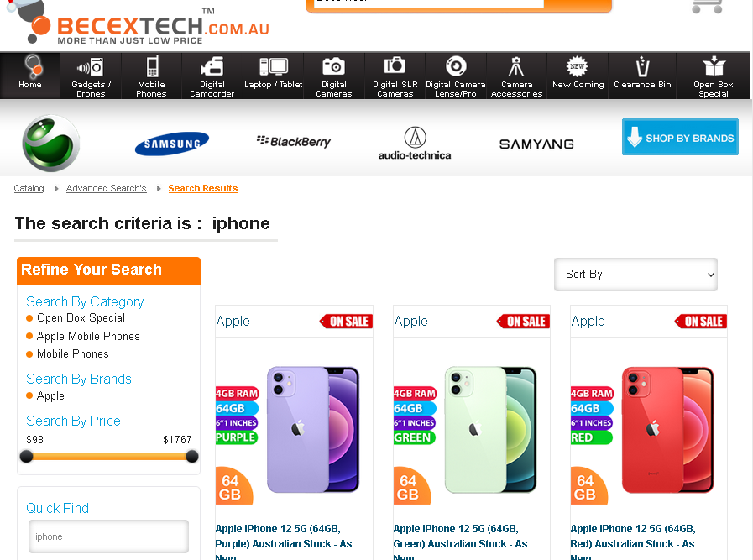
Task: Click the BlackBerry brand logo
Action: coord(294,141)
